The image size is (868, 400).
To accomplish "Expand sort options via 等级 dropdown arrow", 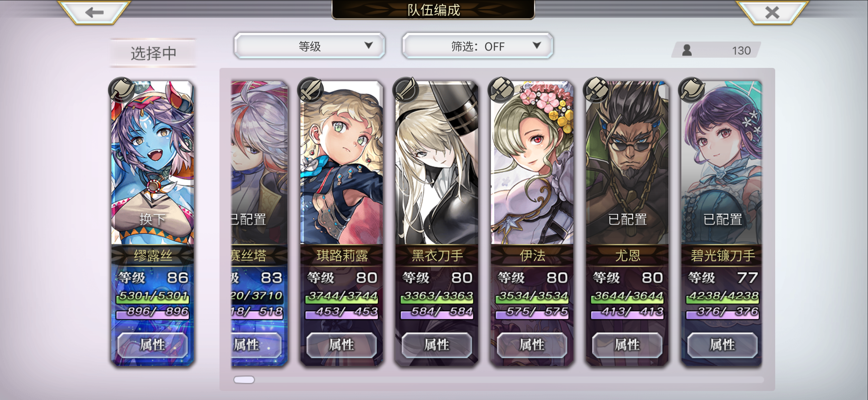I will pos(368,45).
